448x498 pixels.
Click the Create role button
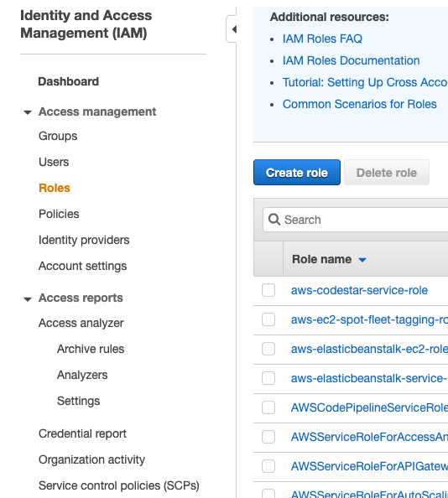(x=297, y=173)
